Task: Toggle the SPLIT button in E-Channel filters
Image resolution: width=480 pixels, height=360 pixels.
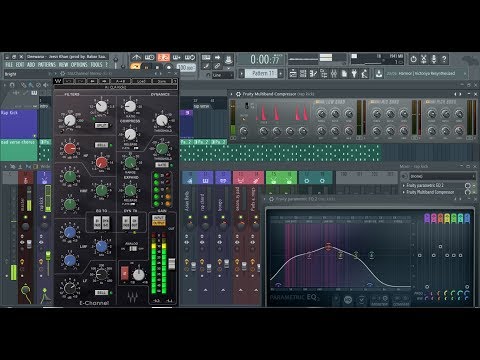Action: pos(101,125)
